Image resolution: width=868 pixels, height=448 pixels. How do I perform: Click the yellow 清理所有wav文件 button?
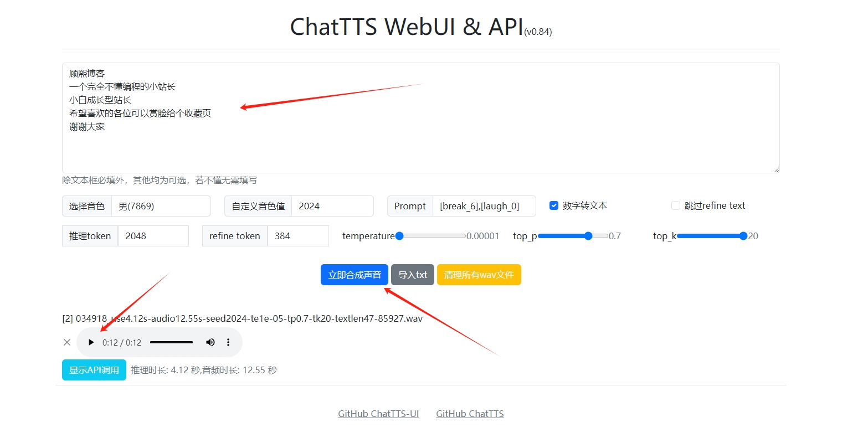pos(479,274)
